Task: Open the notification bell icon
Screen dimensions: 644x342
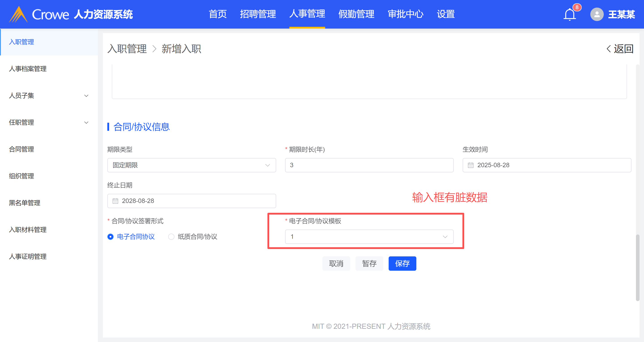Action: point(570,15)
